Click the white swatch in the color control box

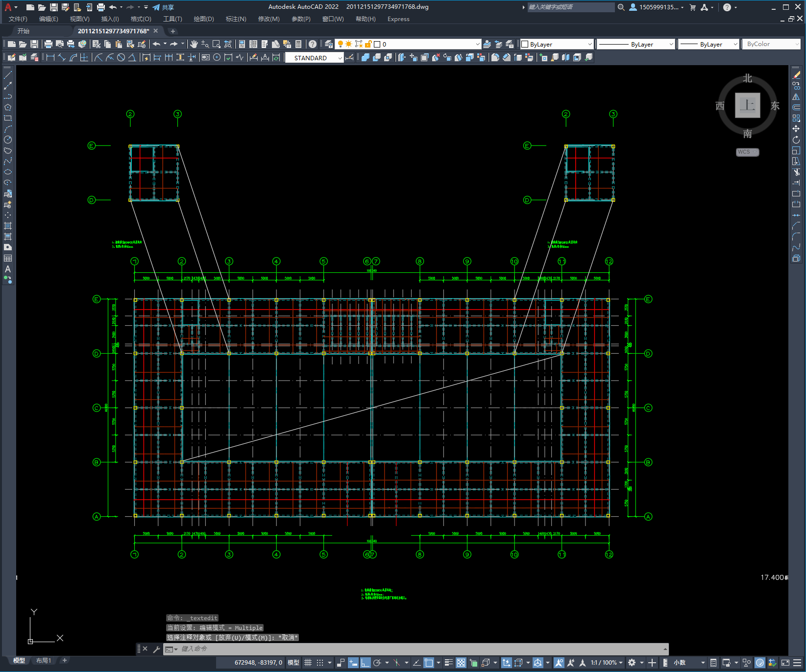click(525, 44)
